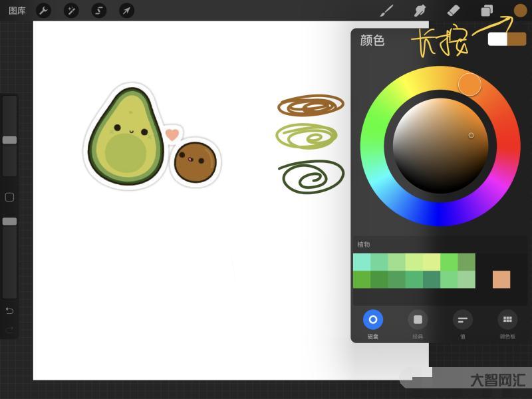This screenshot has width=532, height=399.
Task: Click the brush size slider handle
Action: point(9,140)
